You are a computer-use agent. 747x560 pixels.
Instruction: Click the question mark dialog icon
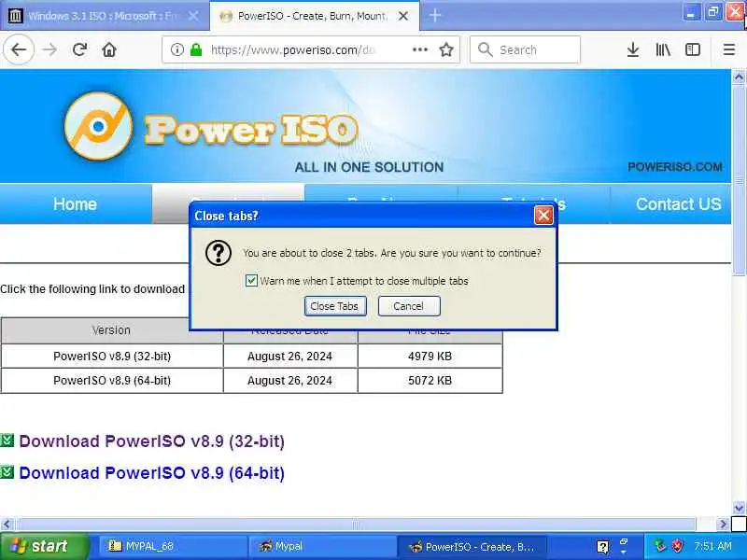218,253
